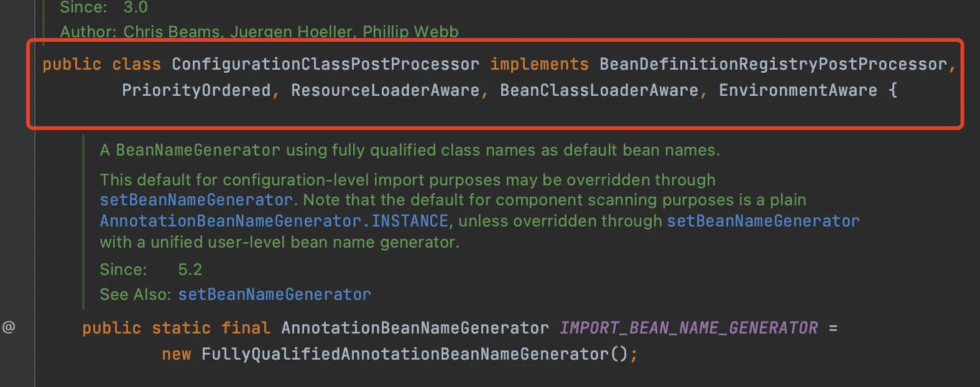Click the 'new' keyword before the constructor
Viewport: 980px width, 387px height.
pos(176,354)
